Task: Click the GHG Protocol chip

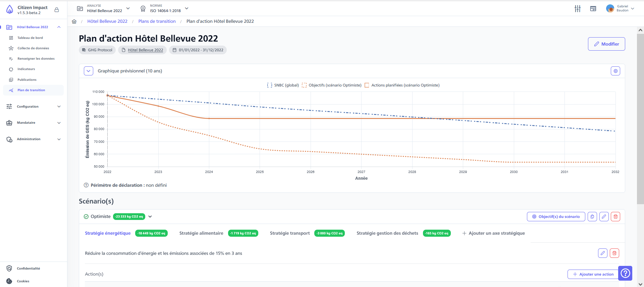Action: click(x=97, y=50)
